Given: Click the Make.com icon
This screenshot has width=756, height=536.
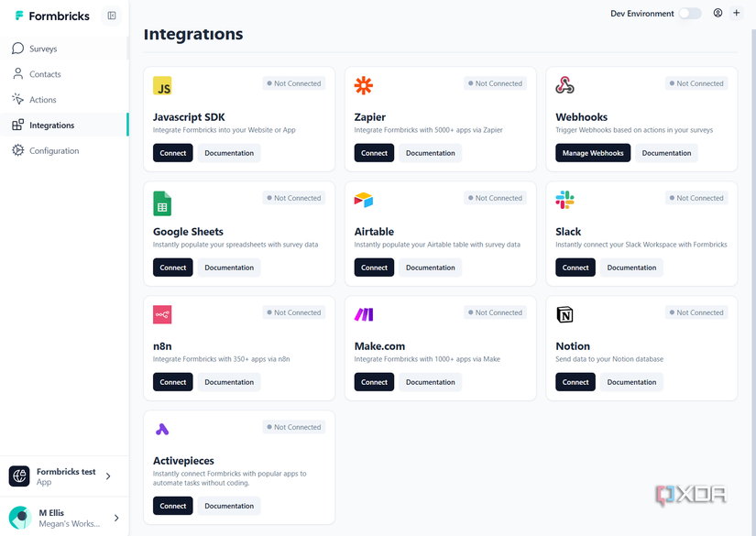Looking at the screenshot, I should click(364, 313).
